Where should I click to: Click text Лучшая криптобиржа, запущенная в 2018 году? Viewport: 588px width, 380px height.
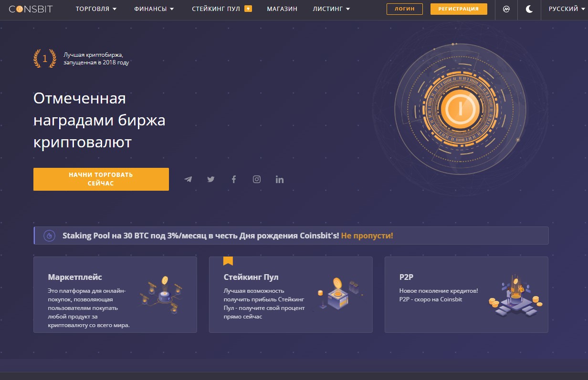[96, 59]
